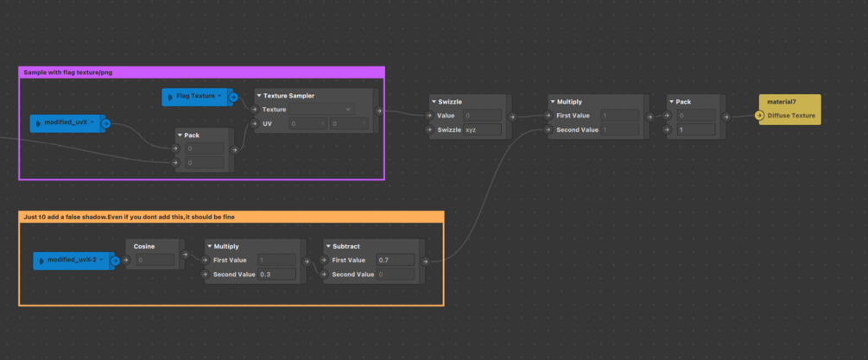Click the Swizzle node's Value field
This screenshot has width=868, height=360.
[x=483, y=116]
